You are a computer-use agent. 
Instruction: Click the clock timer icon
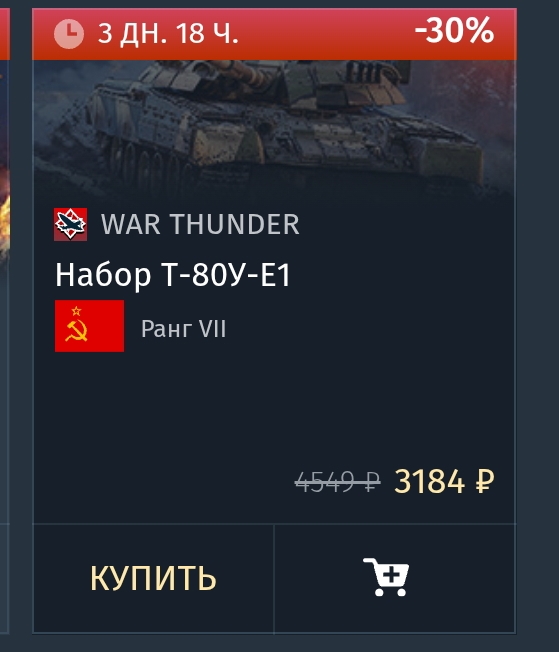pyautogui.click(x=69, y=34)
